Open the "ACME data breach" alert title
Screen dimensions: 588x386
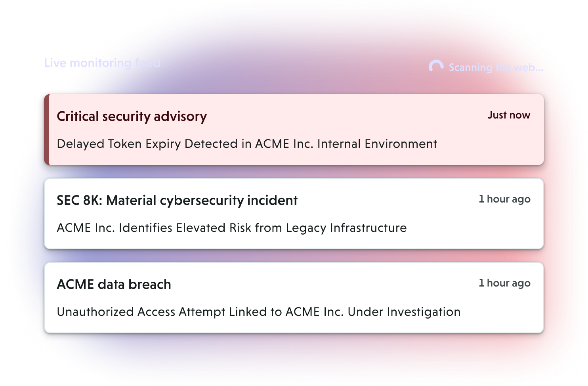114,285
